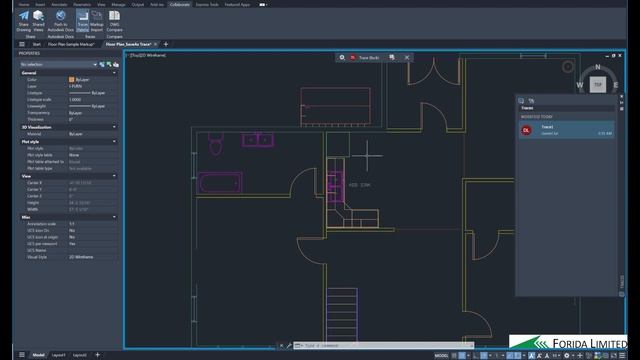This screenshot has width=640, height=360.
Task: Switch to the Layout1 tab
Action: (58, 355)
